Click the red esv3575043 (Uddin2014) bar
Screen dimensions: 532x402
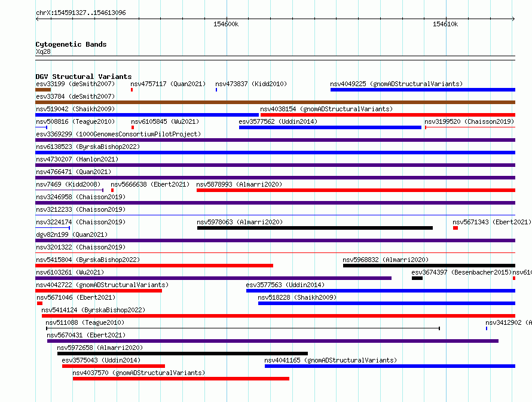click(x=114, y=366)
